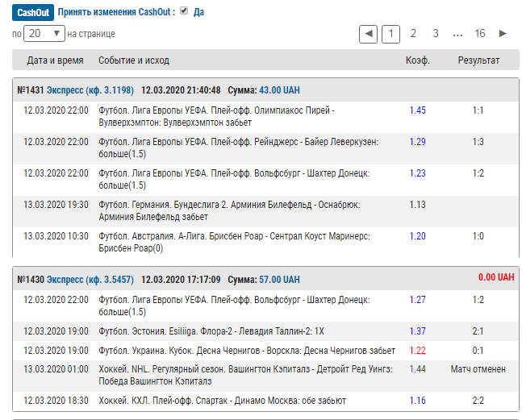Click result 1:1 for Олимпиакос match

[478, 110]
